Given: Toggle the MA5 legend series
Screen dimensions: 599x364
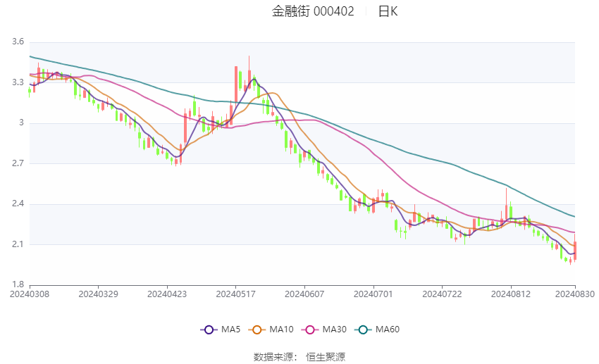Looking at the screenshot, I should click(x=220, y=330).
